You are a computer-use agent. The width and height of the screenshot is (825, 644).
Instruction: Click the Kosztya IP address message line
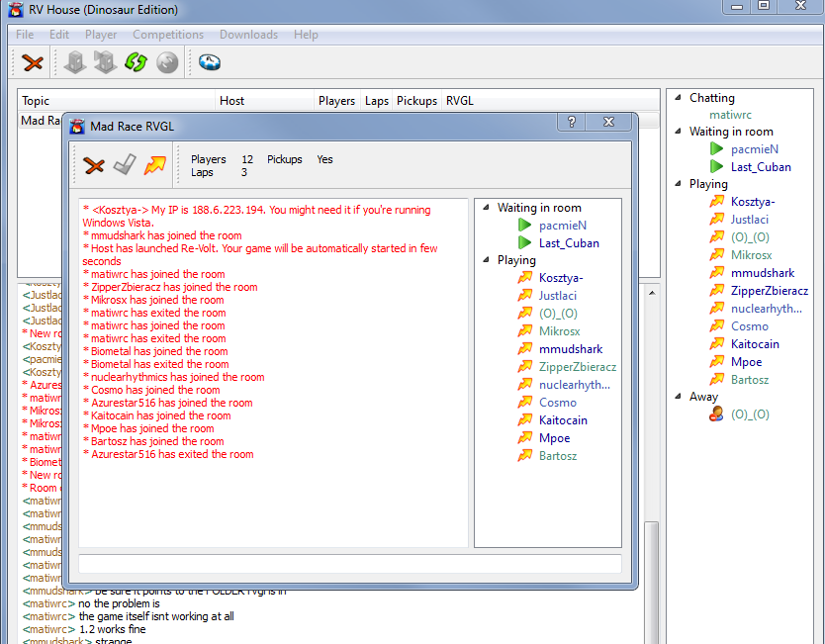[x=257, y=217]
